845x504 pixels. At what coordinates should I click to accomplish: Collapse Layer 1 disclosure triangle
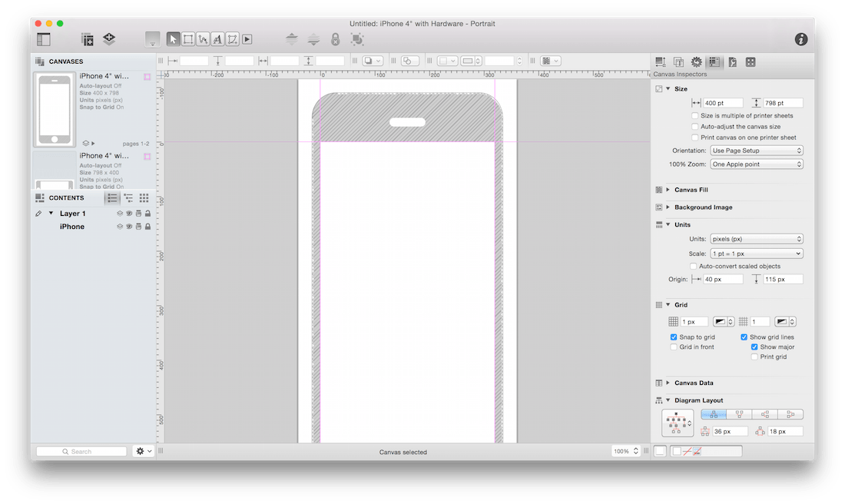pos(51,214)
